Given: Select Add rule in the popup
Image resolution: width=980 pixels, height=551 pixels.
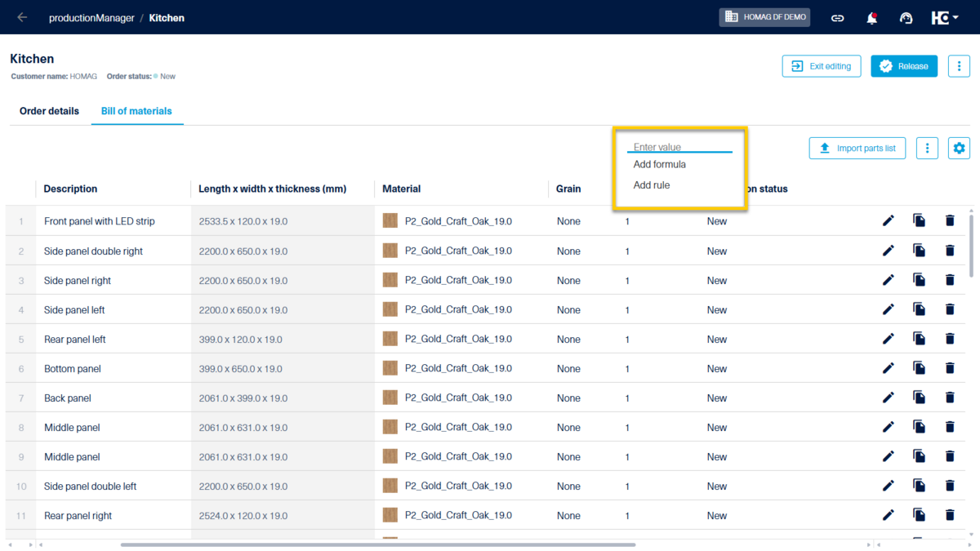Looking at the screenshot, I should pos(652,185).
